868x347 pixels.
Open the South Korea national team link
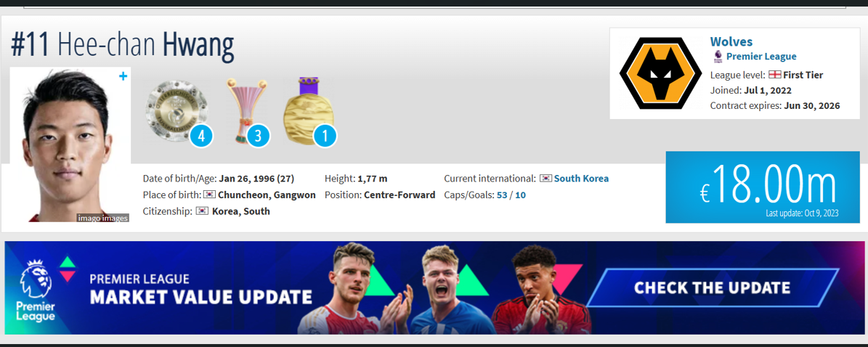[581, 179]
